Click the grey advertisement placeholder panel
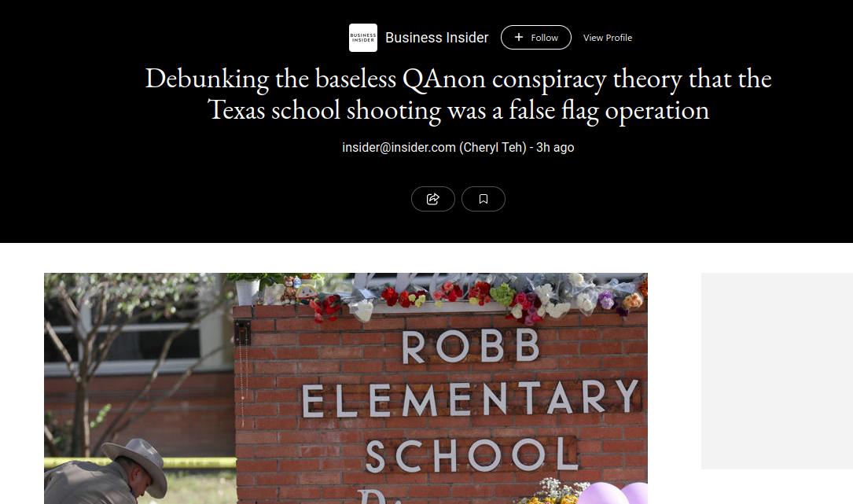This screenshot has width=853, height=504. pyautogui.click(x=777, y=370)
